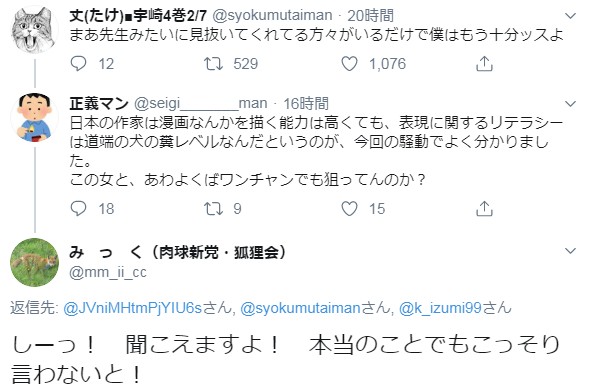Open the 正義マン tweet options chevron
This screenshot has height=390, width=591.
coord(571,104)
